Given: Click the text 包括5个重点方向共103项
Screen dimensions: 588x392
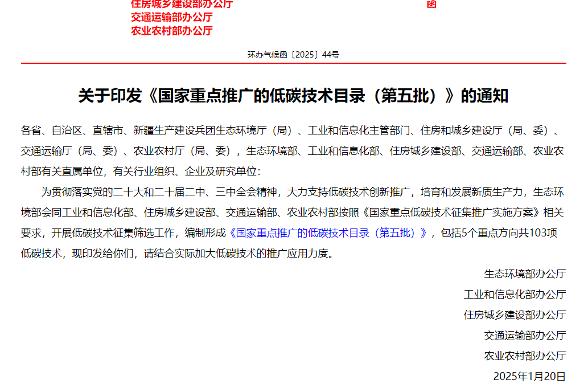Looking at the screenshot, I should (499, 233).
